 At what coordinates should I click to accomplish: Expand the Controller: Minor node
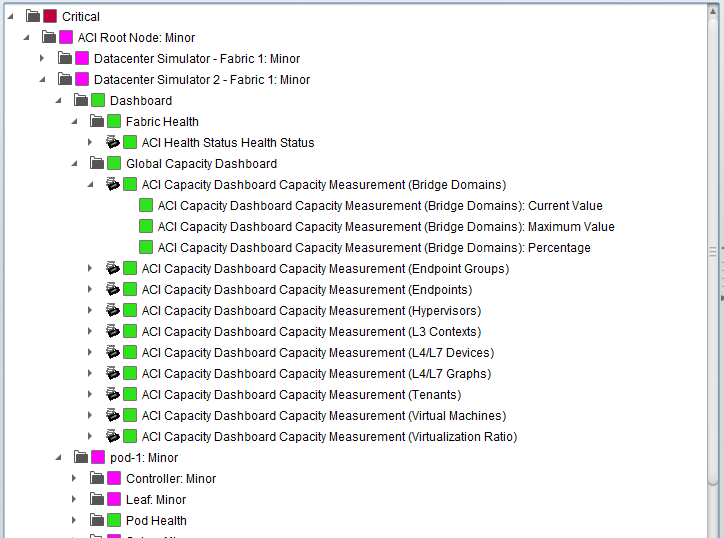[74, 478]
